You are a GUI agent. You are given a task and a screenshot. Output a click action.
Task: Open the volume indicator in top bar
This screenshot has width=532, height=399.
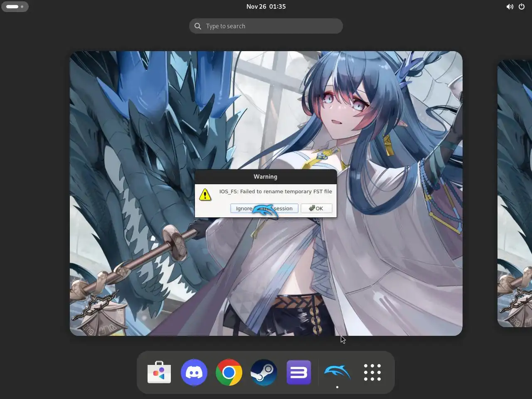click(510, 7)
